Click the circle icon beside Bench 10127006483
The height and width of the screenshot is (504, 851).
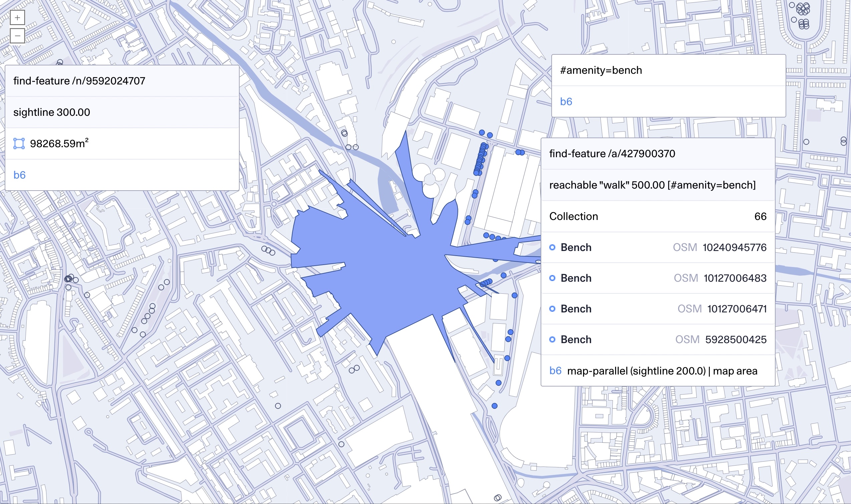[x=552, y=278]
